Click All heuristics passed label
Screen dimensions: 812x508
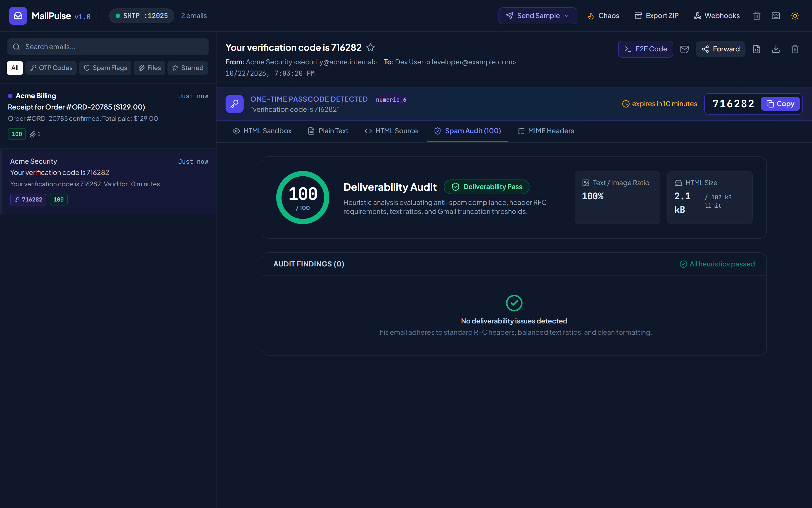coord(717,264)
